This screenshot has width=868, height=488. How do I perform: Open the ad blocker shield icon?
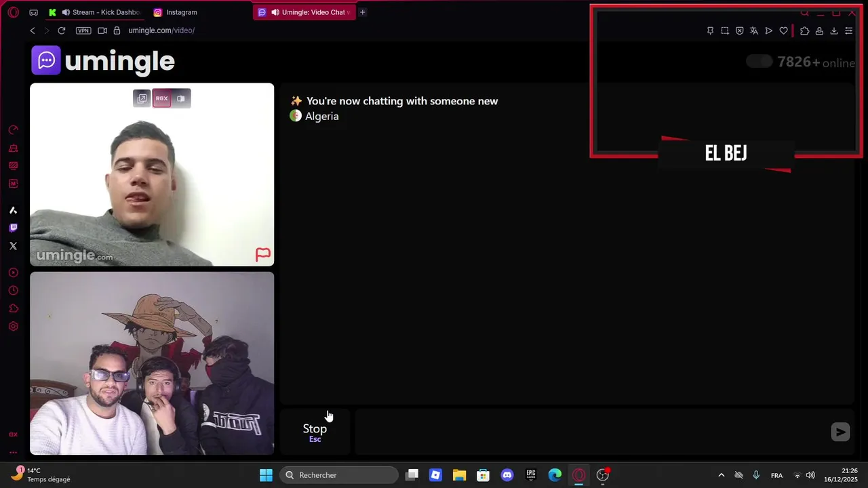(x=739, y=30)
